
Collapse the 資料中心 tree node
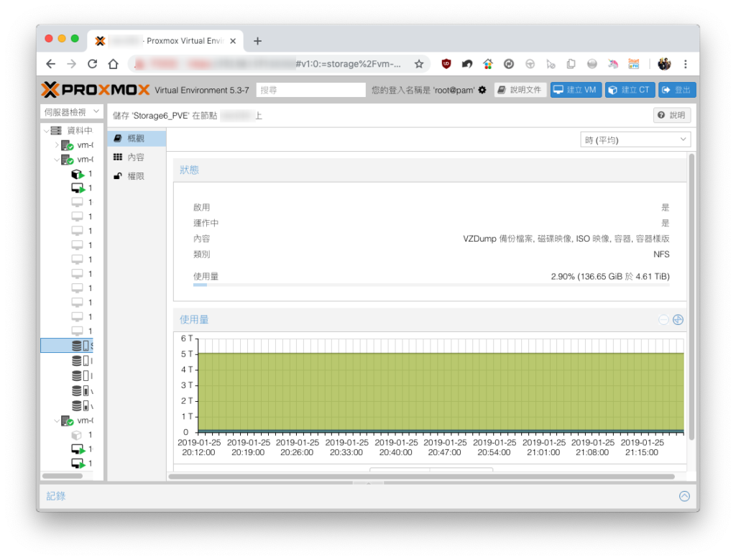(46, 131)
